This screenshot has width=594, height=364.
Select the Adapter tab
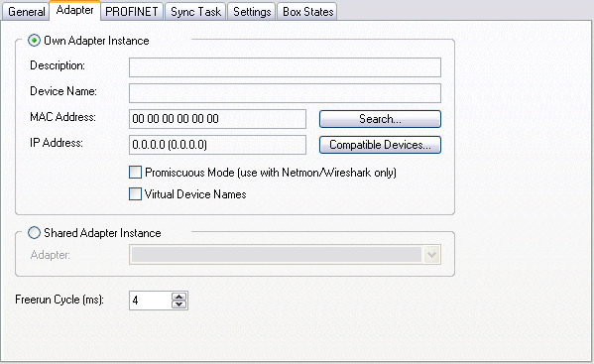pyautogui.click(x=74, y=10)
